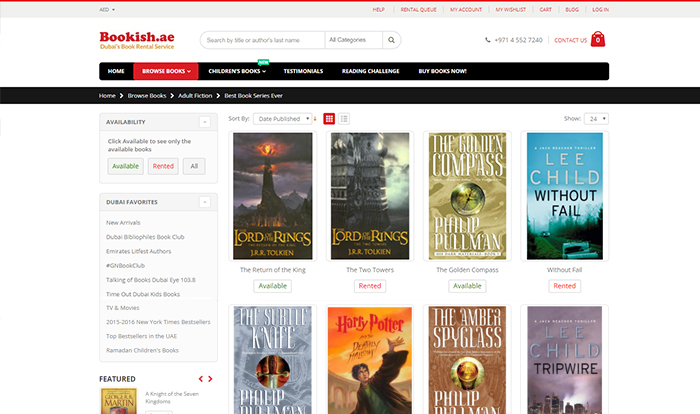Open Time Out Dubai Kids Books link

pyautogui.click(x=143, y=294)
